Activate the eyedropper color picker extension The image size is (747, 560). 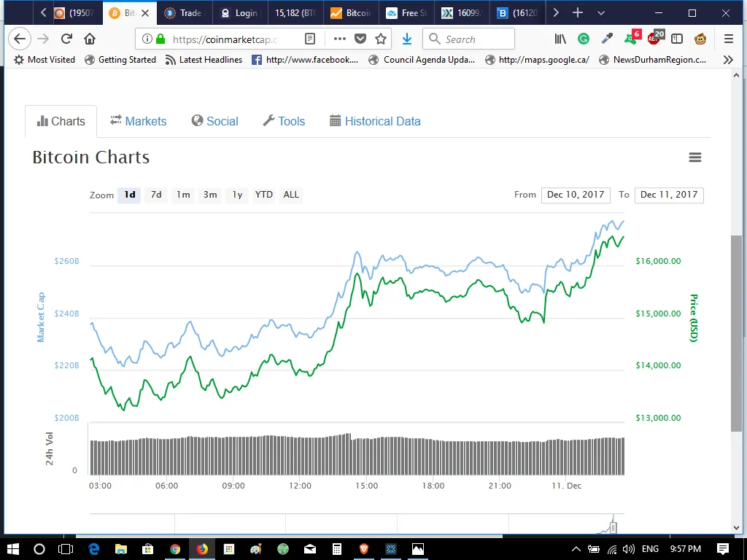(607, 39)
